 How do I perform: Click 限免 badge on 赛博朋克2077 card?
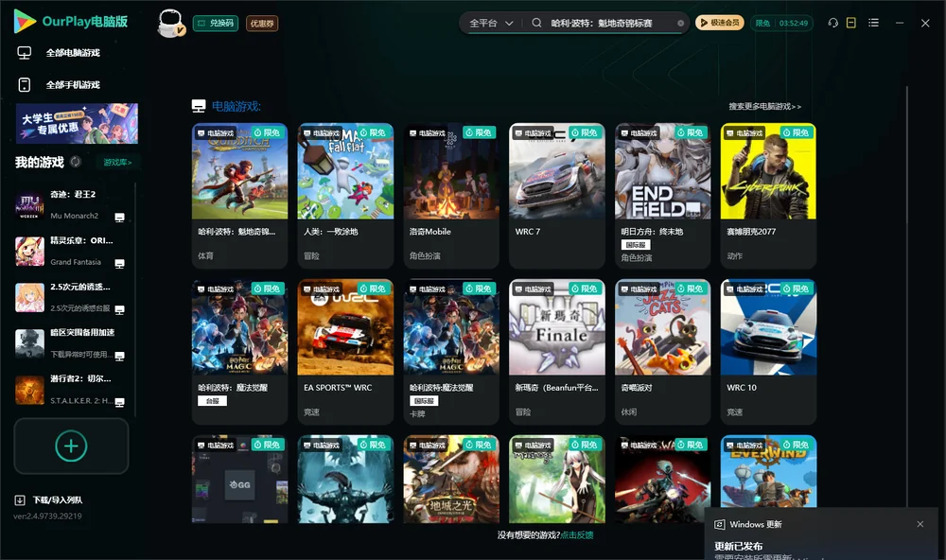[797, 132]
